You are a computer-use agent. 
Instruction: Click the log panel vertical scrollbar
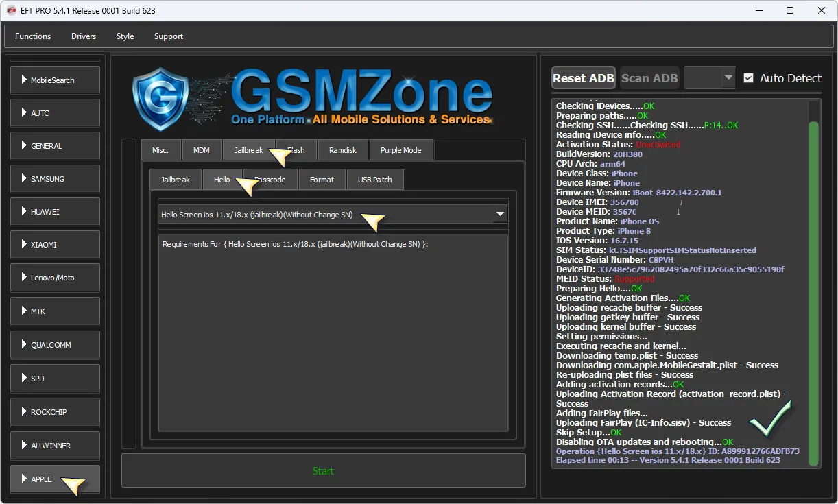[x=813, y=288]
